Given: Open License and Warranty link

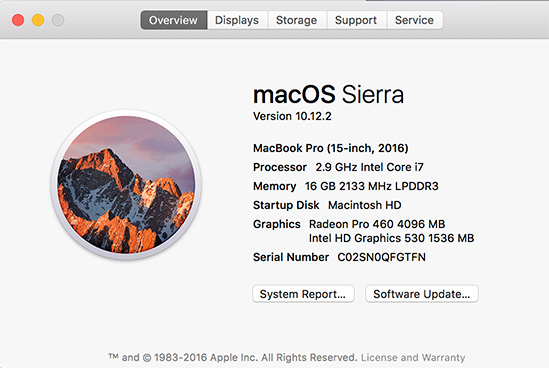Looking at the screenshot, I should click(x=413, y=357).
